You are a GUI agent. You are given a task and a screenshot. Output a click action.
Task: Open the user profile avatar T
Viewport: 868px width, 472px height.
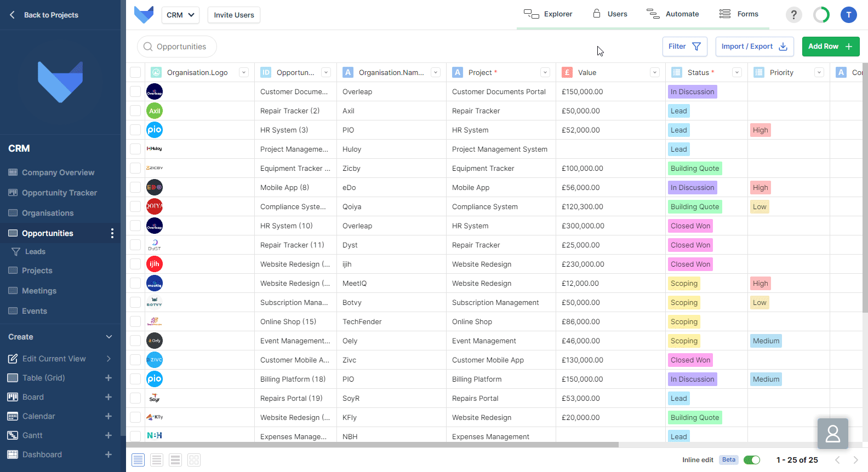pos(848,15)
